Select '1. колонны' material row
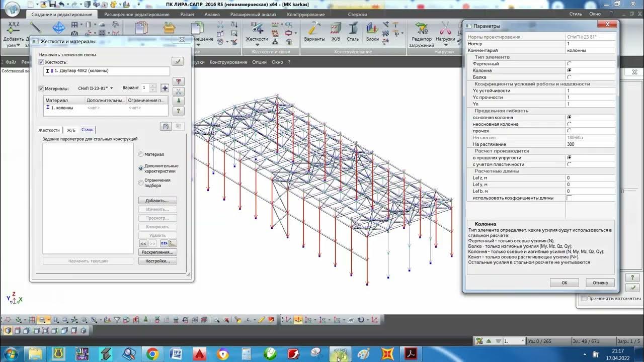This screenshot has width=644, height=362. [106, 108]
